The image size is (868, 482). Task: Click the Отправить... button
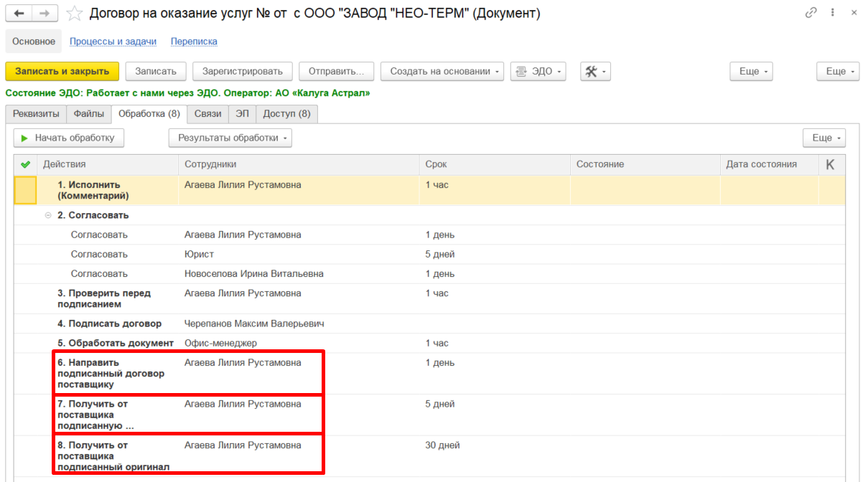coord(337,71)
